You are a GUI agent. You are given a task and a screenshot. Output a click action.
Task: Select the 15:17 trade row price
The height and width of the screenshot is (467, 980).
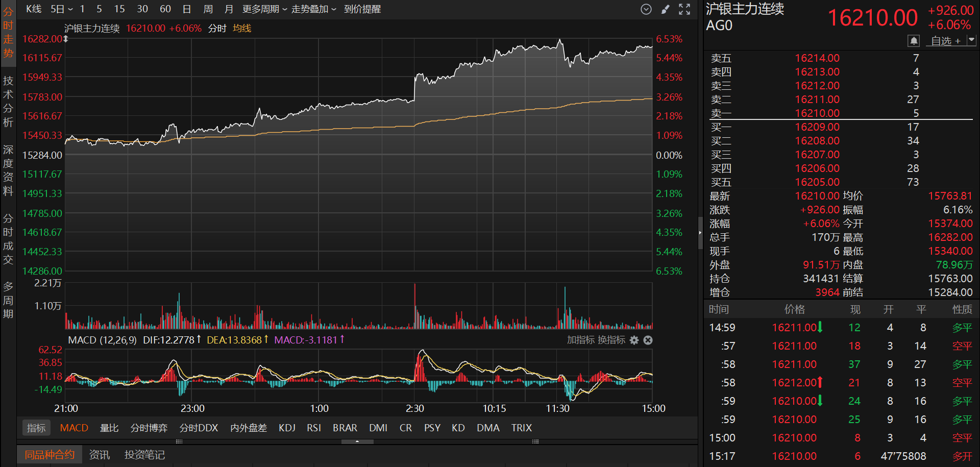point(794,456)
